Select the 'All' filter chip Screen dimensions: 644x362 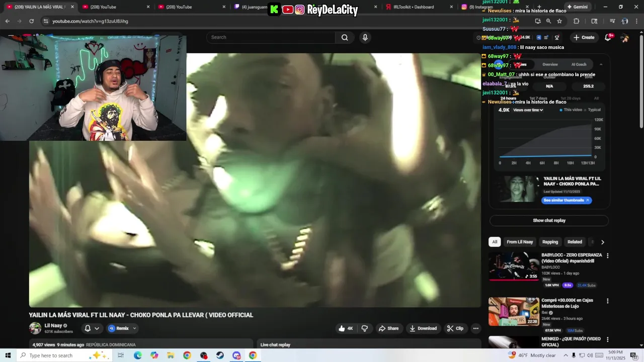pos(495,242)
